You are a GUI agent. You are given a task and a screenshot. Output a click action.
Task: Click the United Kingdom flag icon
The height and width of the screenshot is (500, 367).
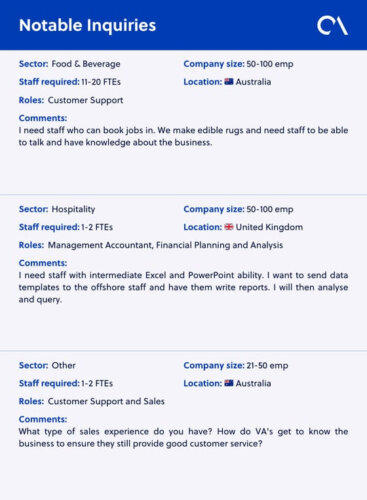pos(229,227)
